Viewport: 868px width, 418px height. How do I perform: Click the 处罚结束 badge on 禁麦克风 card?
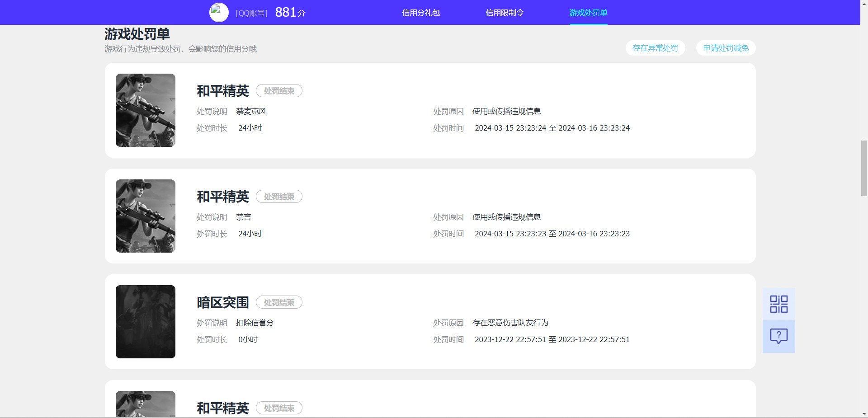point(279,91)
